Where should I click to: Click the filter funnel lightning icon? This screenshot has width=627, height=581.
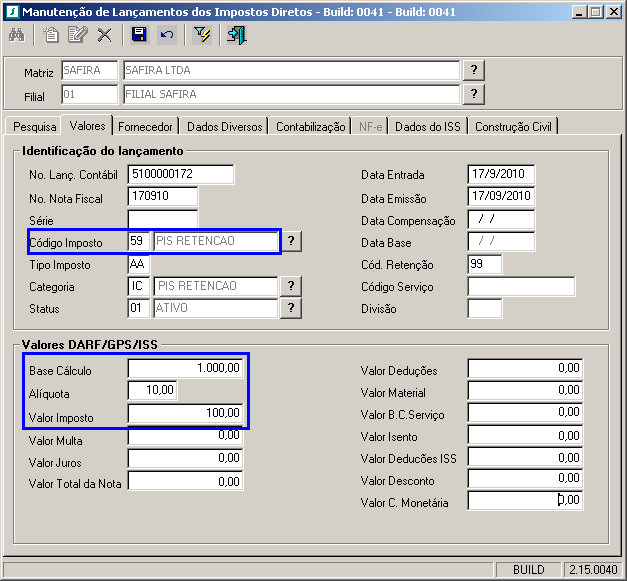click(202, 35)
